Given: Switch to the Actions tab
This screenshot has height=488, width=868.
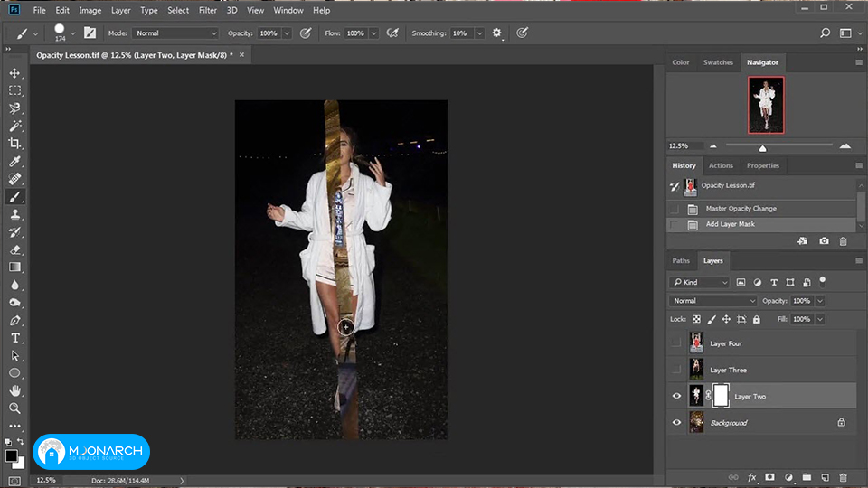Looking at the screenshot, I should (x=721, y=165).
